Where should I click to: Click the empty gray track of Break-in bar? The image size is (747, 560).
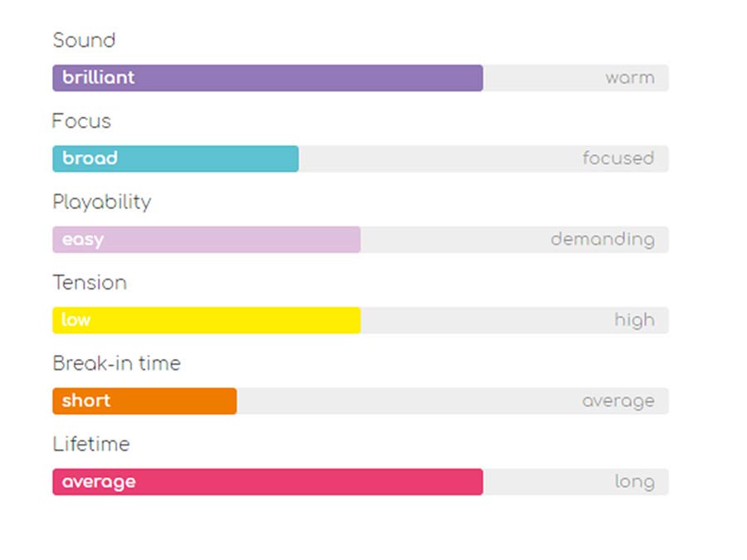[407, 401]
